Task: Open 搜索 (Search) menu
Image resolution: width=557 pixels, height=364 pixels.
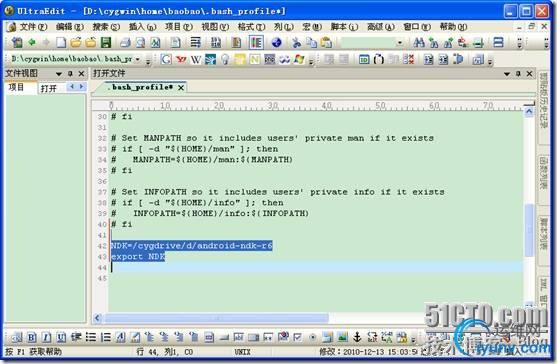Action: 106,27
